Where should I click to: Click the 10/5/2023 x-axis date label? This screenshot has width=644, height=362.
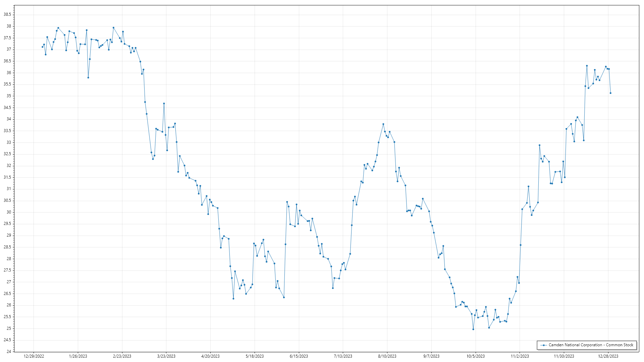tap(475, 356)
